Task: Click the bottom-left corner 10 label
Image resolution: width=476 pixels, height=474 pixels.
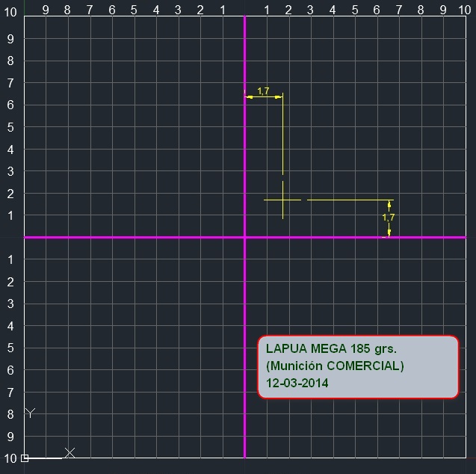Action: pyautogui.click(x=11, y=458)
